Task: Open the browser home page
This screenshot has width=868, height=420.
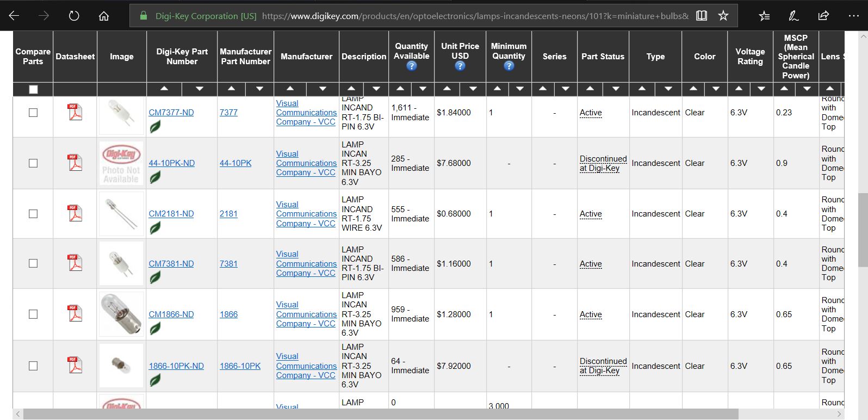Action: [104, 16]
